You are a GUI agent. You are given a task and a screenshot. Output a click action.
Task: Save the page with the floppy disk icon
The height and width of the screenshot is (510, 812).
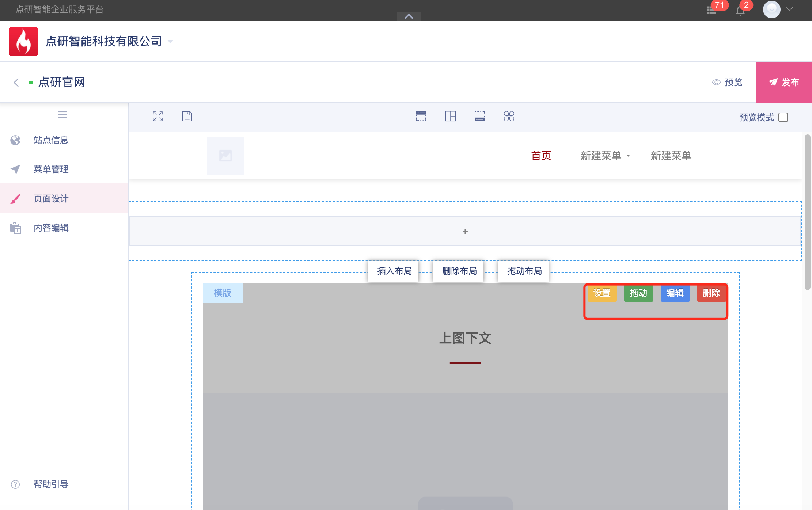[x=187, y=116]
